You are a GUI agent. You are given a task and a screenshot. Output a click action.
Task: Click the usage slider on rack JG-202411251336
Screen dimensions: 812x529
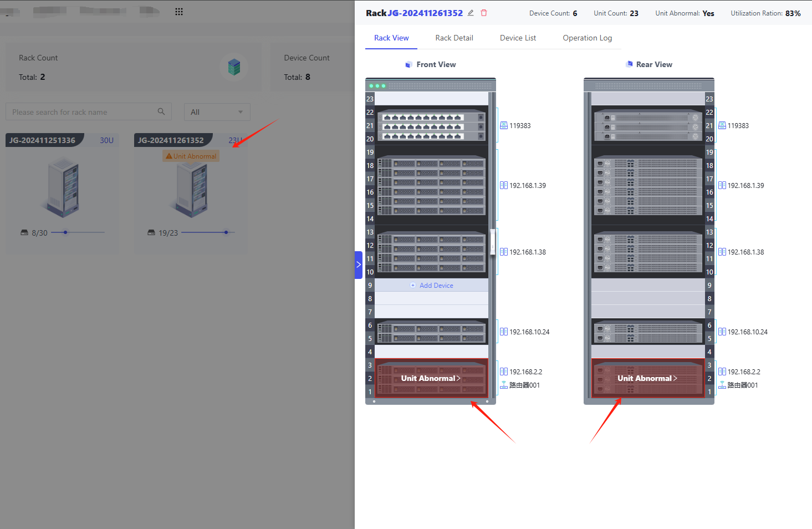78,232
